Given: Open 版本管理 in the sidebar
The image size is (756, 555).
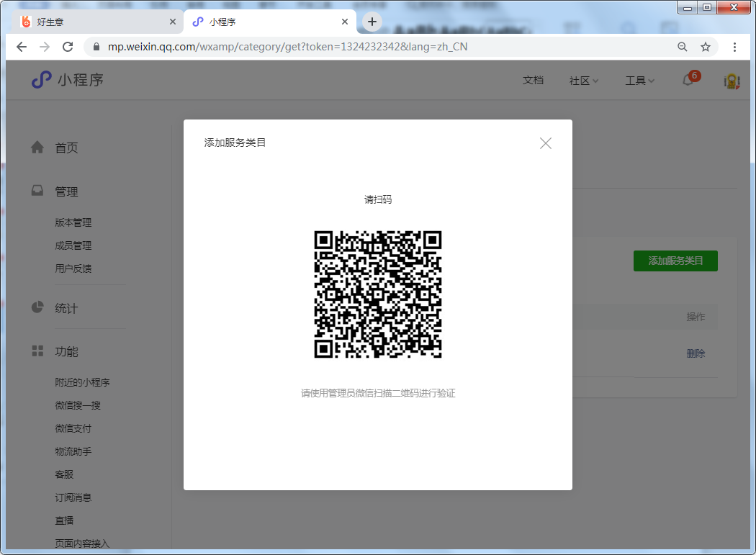Looking at the screenshot, I should [73, 222].
